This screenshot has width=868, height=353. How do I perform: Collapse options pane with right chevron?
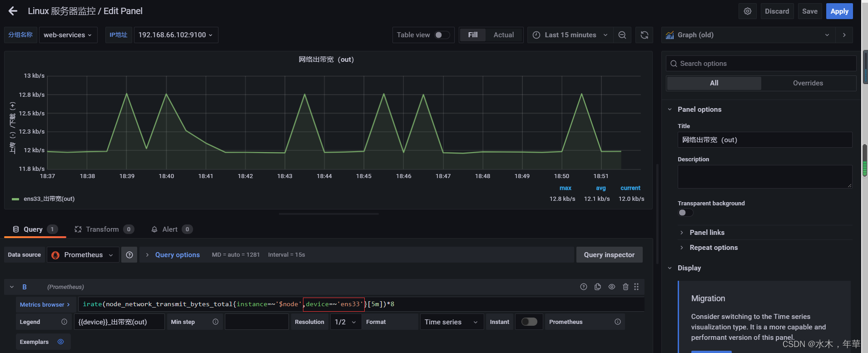pos(844,35)
